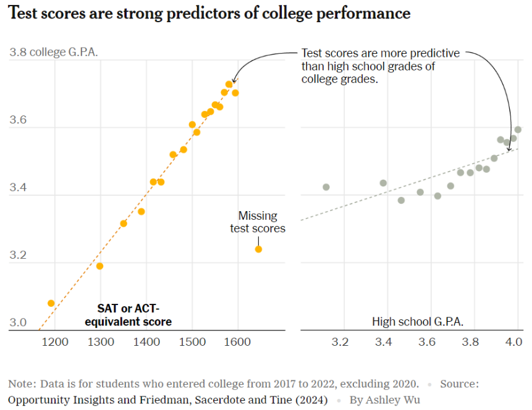Select the 1600 tick label on SAT axis
Screen dimensions: 532x410
point(237,341)
